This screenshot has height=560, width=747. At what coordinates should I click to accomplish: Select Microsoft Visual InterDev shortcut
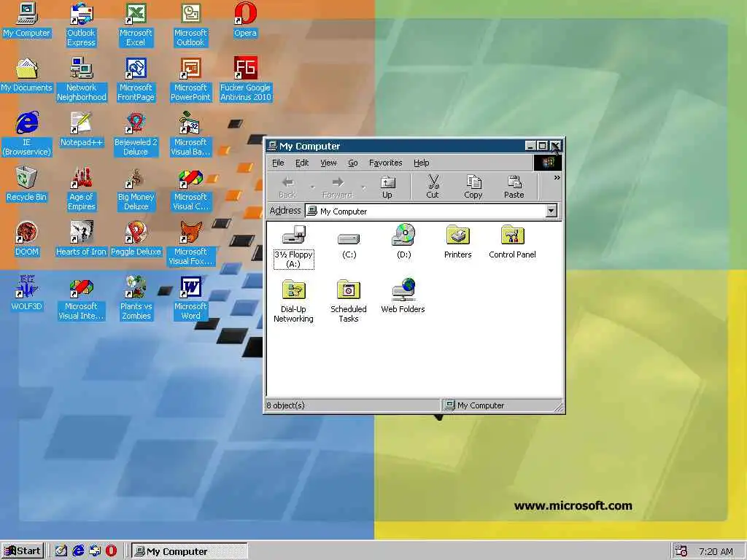[82, 298]
